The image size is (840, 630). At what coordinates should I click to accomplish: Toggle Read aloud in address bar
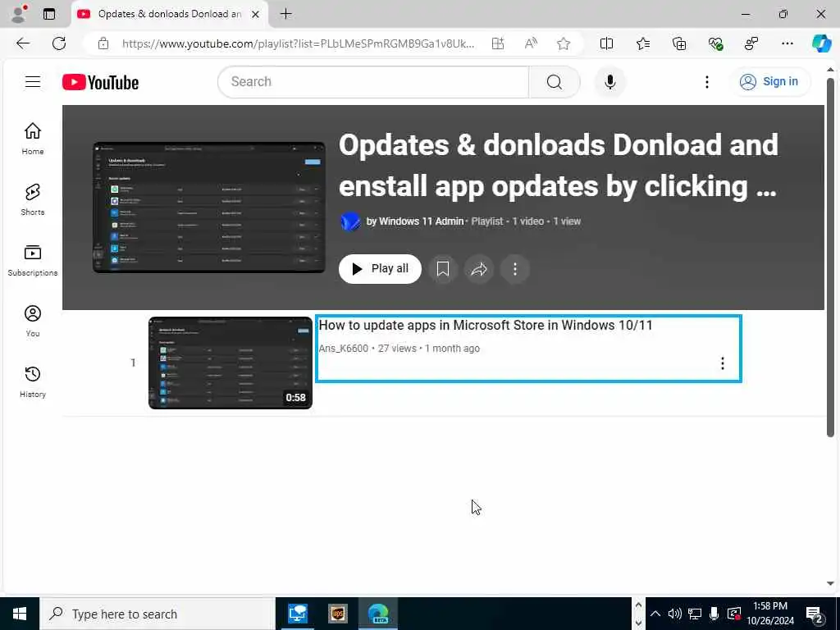point(531,44)
